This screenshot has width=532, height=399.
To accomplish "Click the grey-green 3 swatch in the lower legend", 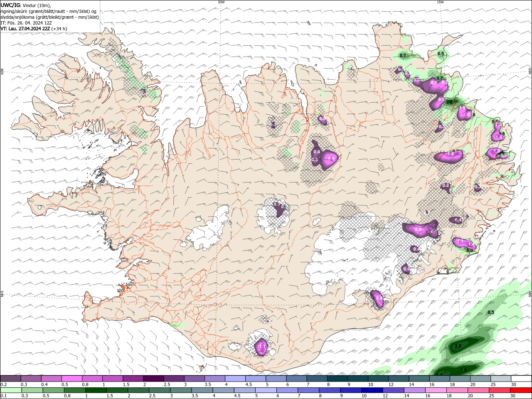I will [x=181, y=390].
